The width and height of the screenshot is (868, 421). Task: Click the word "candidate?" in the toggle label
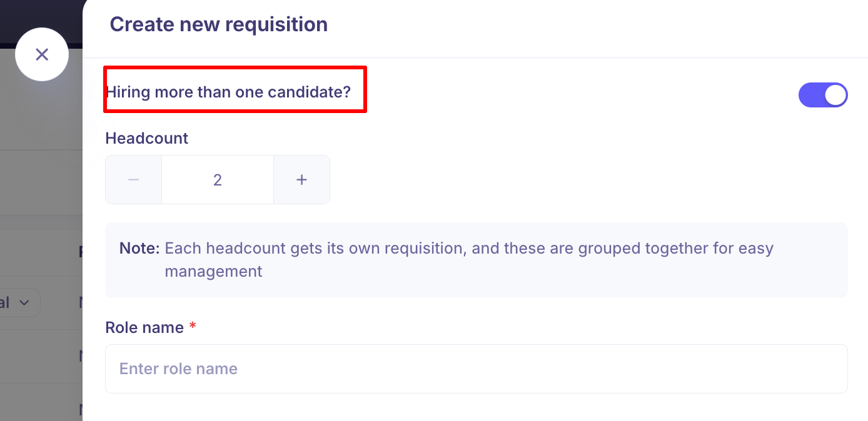tap(309, 92)
